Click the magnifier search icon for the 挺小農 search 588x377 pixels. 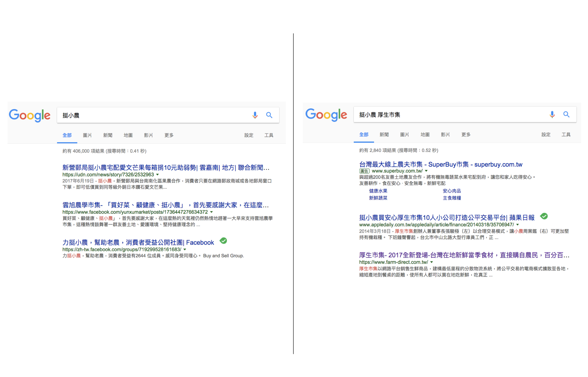click(269, 115)
